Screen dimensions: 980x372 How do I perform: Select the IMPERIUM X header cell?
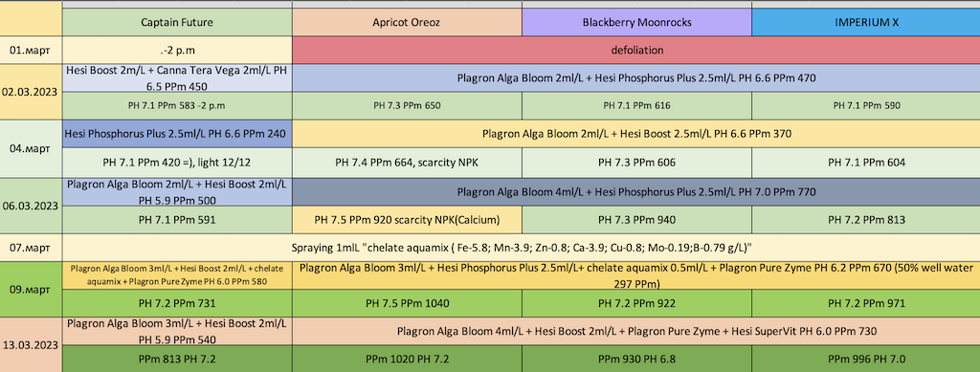pyautogui.click(x=865, y=22)
